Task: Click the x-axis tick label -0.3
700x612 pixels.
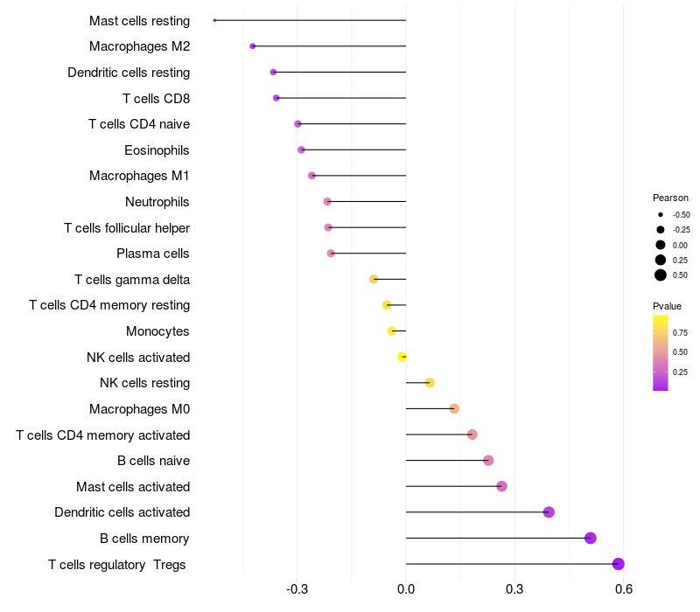Action: (297, 589)
